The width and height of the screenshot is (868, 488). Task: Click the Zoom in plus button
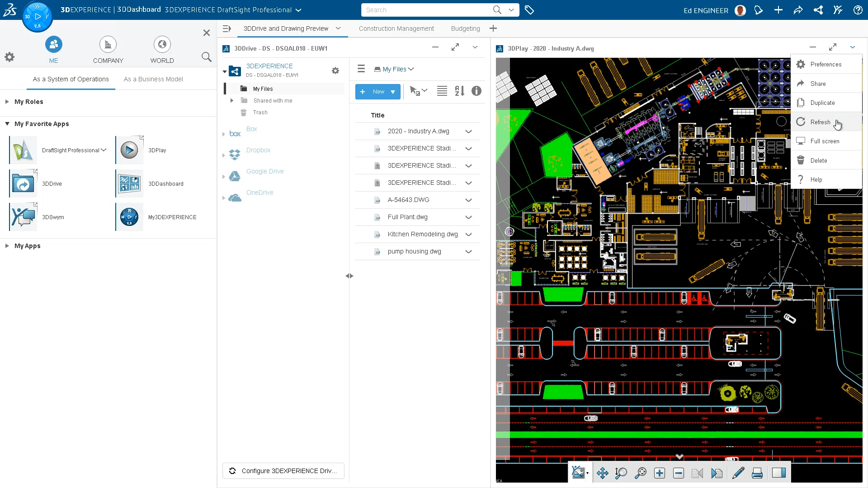(x=660, y=473)
